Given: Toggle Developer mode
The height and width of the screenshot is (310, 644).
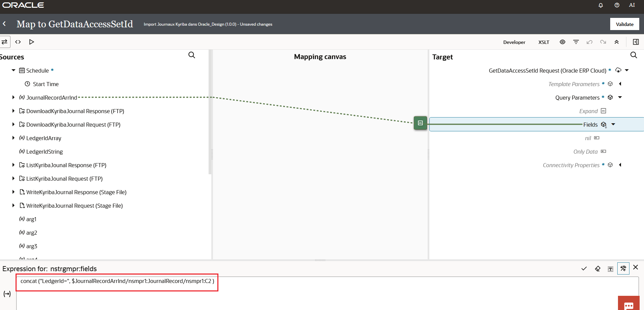Looking at the screenshot, I should [514, 42].
